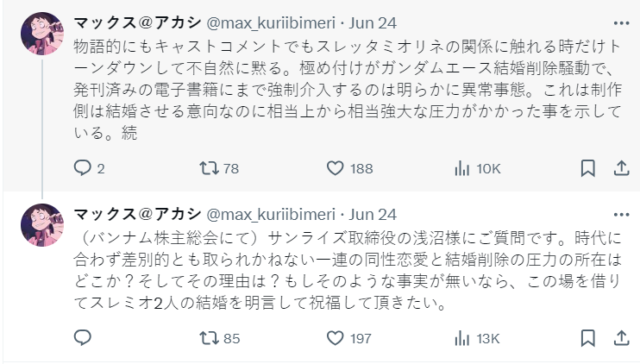Share the first tweet
Viewport: 640px width, 364px height.
[618, 167]
